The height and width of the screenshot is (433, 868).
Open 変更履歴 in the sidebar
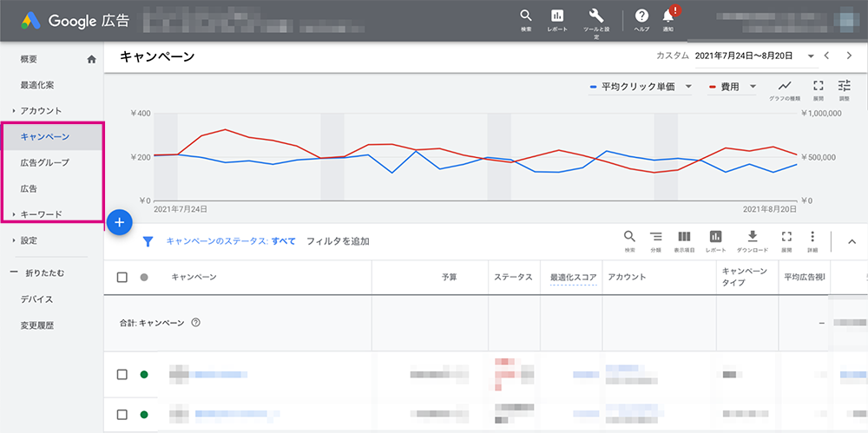click(x=37, y=325)
